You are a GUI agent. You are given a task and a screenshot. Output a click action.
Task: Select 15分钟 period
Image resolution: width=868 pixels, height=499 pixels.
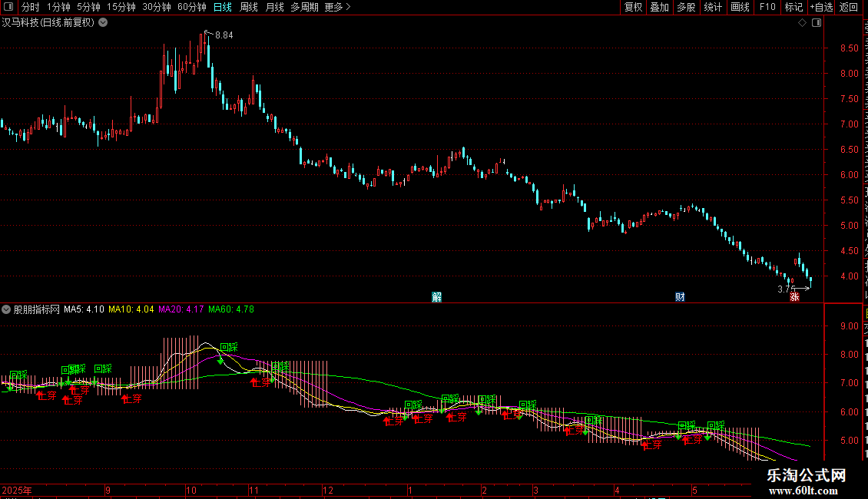click(121, 7)
